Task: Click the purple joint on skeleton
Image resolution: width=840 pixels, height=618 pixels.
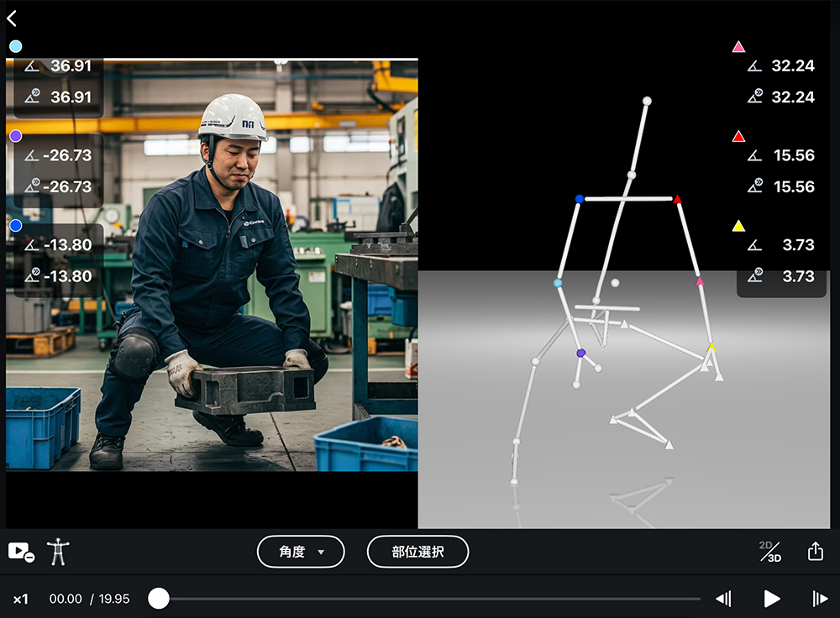Action: [x=580, y=353]
